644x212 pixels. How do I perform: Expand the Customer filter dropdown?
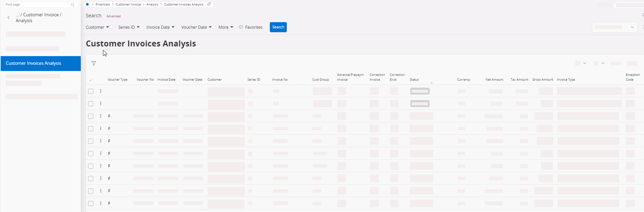point(97,27)
